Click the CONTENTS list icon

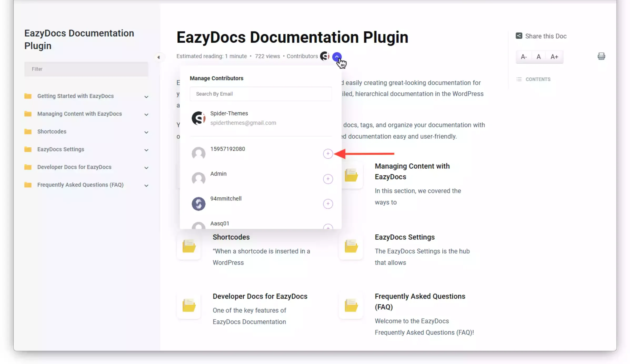click(519, 79)
